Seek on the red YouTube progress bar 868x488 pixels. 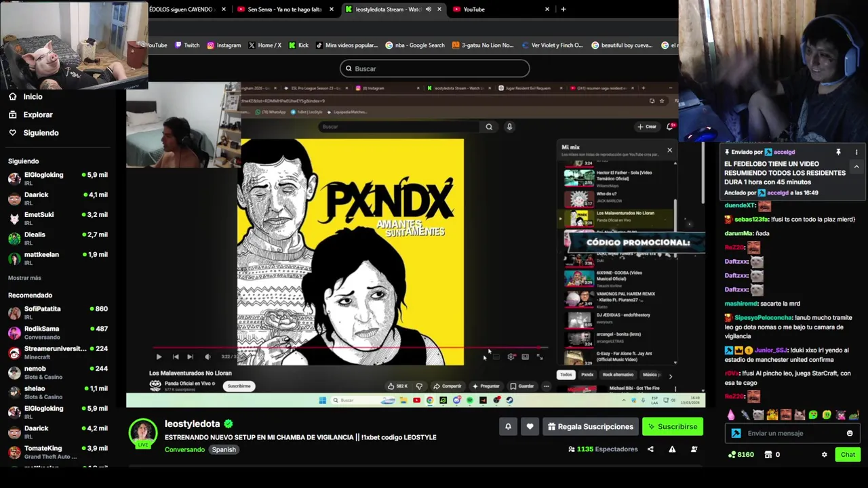[349, 348]
